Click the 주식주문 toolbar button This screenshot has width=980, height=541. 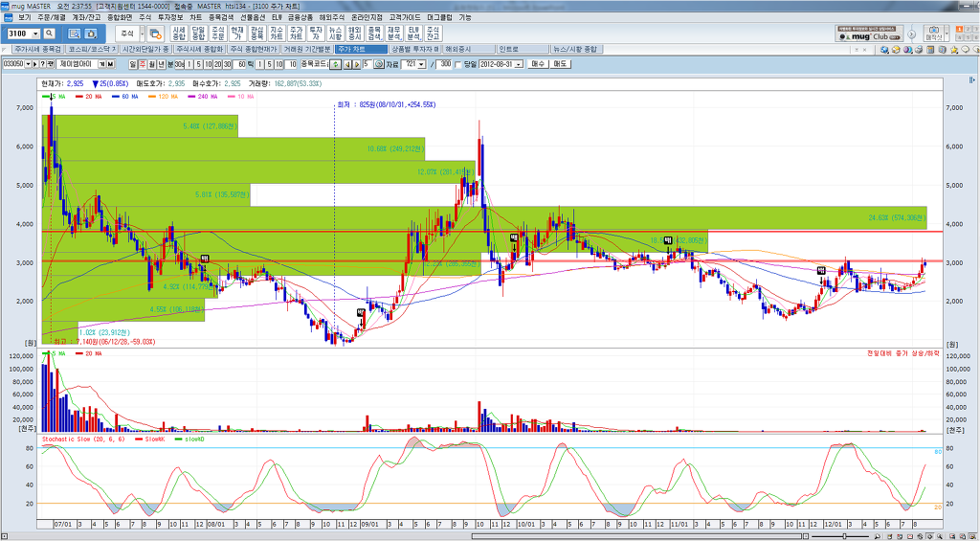(217, 34)
